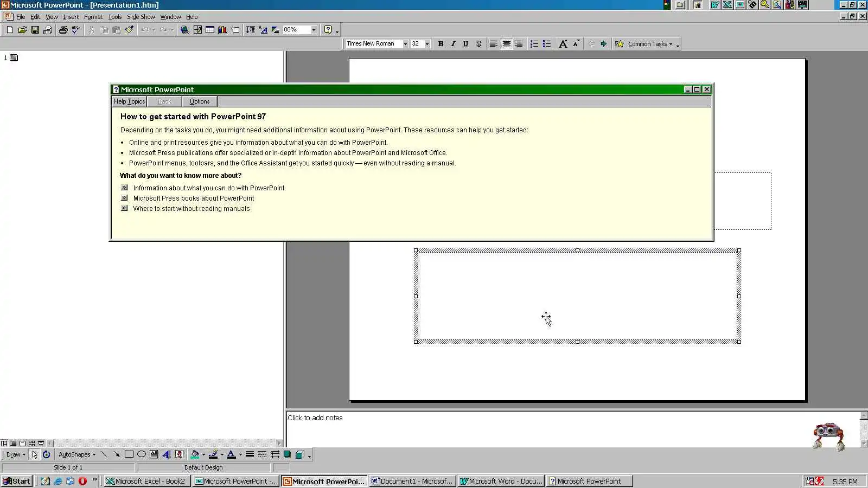Decrease the font size
Screen dimensions: 868x488
pyautogui.click(x=576, y=44)
